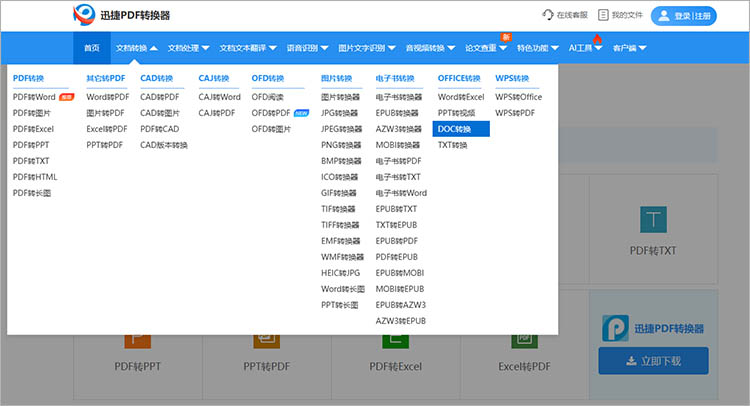Select OFD转图片 in the menu
The width and height of the screenshot is (750, 406).
click(x=271, y=129)
